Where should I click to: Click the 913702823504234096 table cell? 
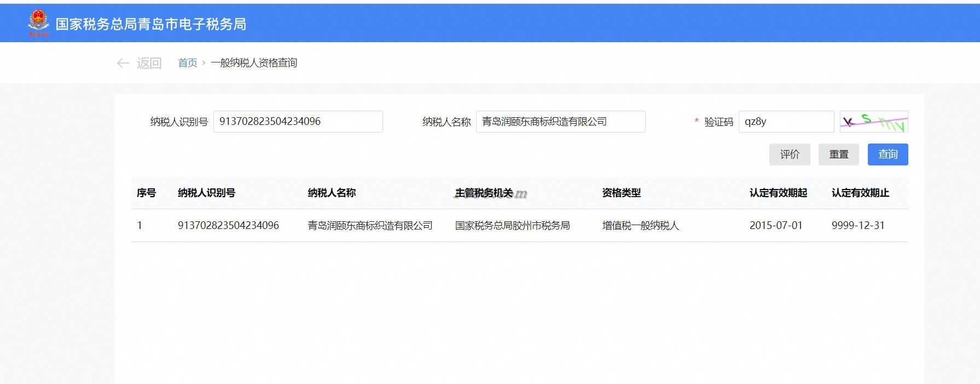[229, 226]
